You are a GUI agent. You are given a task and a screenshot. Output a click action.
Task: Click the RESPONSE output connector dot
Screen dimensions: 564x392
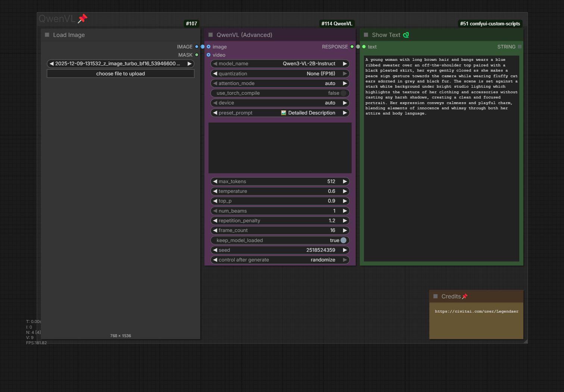pos(352,47)
